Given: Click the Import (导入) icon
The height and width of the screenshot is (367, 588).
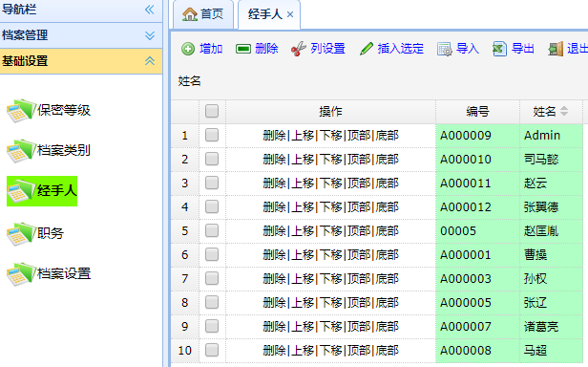Looking at the screenshot, I should pos(445,49).
